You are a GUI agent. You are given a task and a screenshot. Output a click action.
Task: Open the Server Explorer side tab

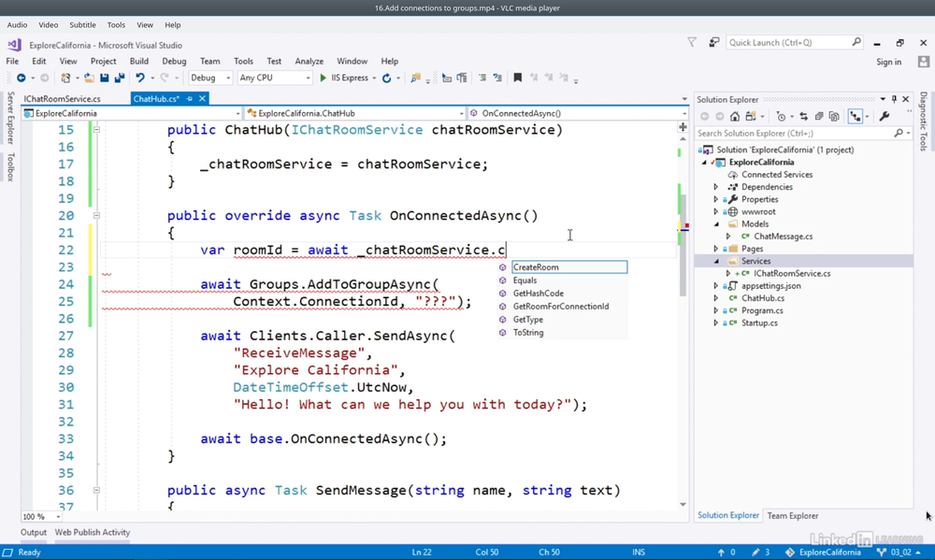click(x=10, y=118)
